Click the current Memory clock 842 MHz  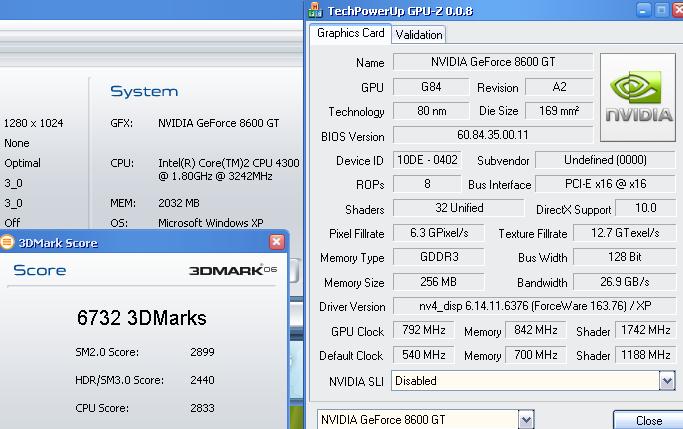click(x=535, y=330)
